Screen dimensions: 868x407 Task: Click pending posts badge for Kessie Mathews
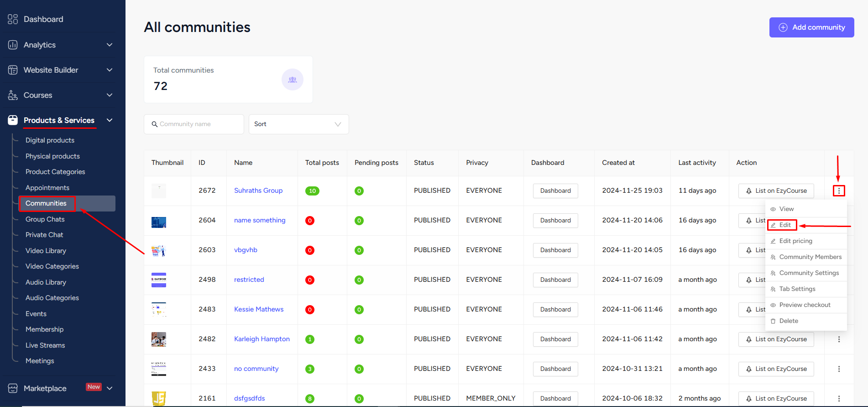tap(359, 310)
